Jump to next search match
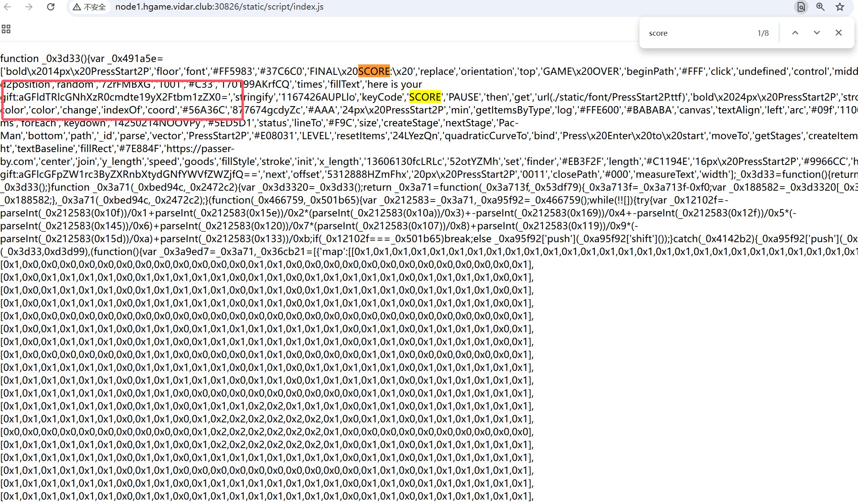 point(817,33)
